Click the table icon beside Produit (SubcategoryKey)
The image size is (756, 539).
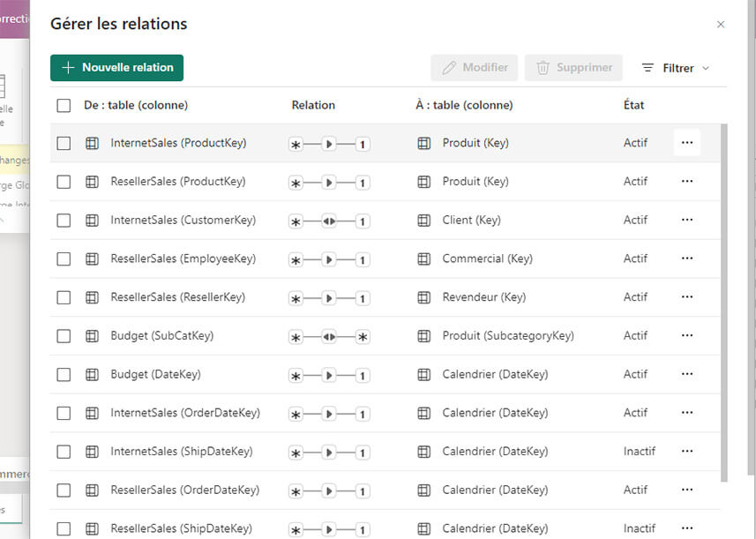tap(423, 336)
